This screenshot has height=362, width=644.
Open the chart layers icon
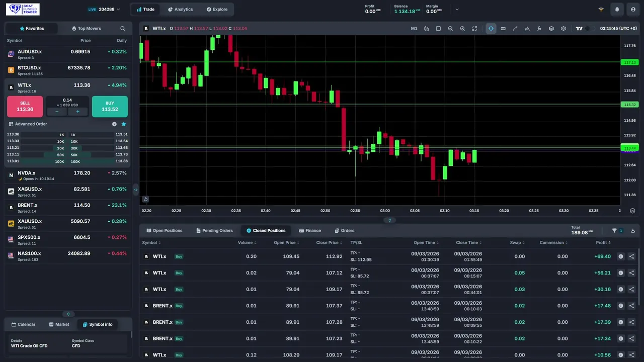pos(551,29)
